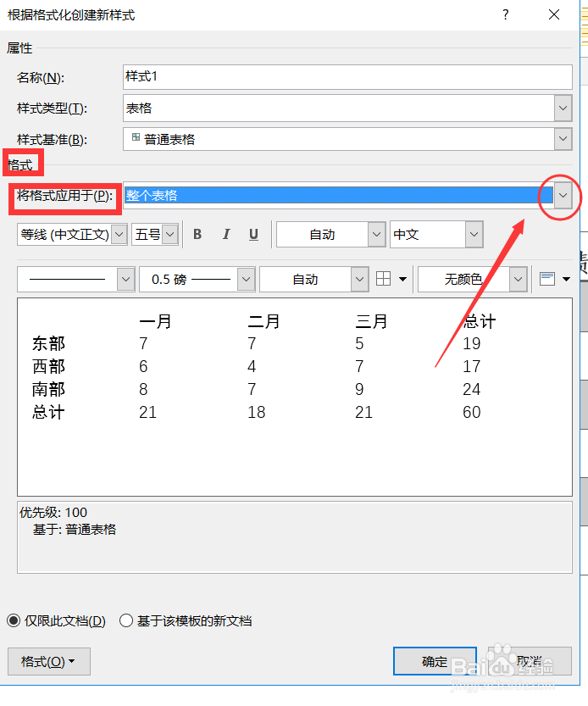The image size is (588, 706).
Task: Open the cell alignment dropdown arrow
Action: (x=566, y=279)
